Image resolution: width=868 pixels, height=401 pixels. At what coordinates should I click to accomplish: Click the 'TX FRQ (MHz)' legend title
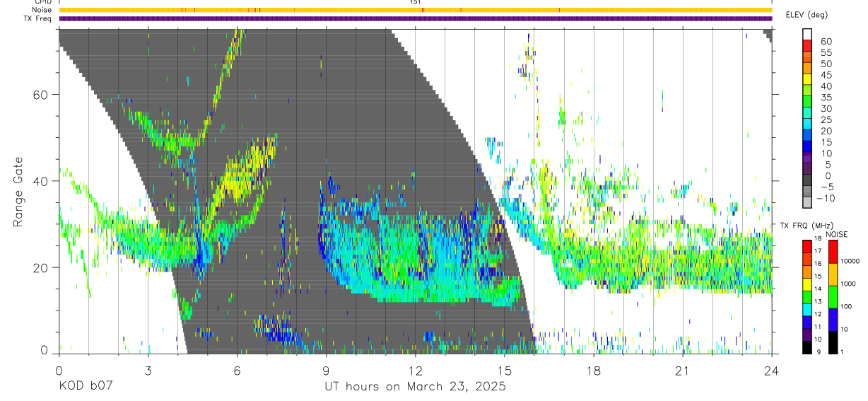tap(807, 225)
